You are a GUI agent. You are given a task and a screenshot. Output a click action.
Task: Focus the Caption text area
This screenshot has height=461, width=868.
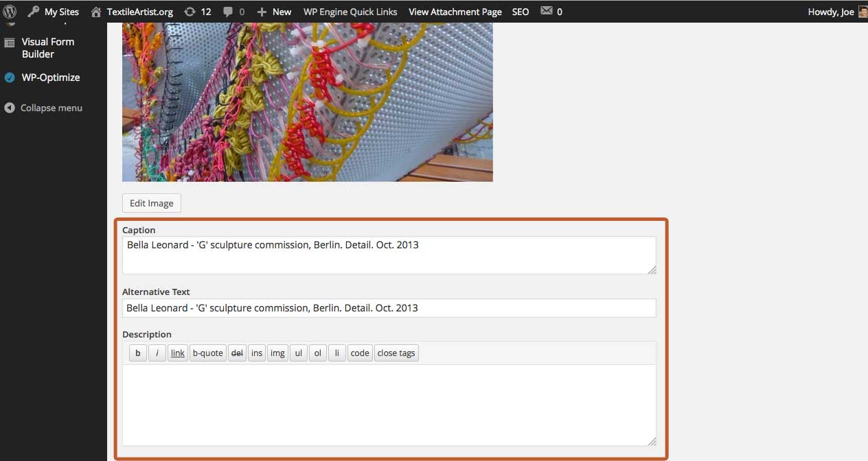(389, 255)
